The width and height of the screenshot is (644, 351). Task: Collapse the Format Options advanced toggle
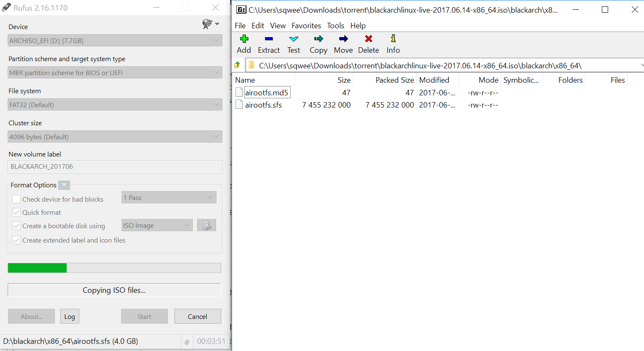(x=64, y=185)
